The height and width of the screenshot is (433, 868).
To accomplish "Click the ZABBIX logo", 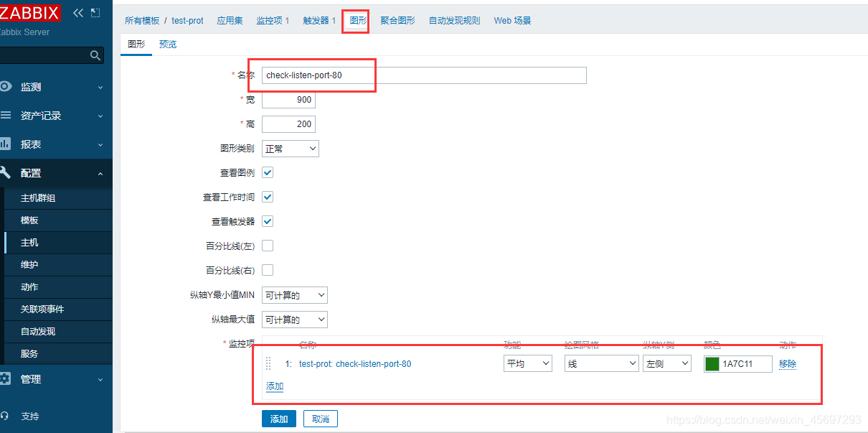I will pos(29,12).
